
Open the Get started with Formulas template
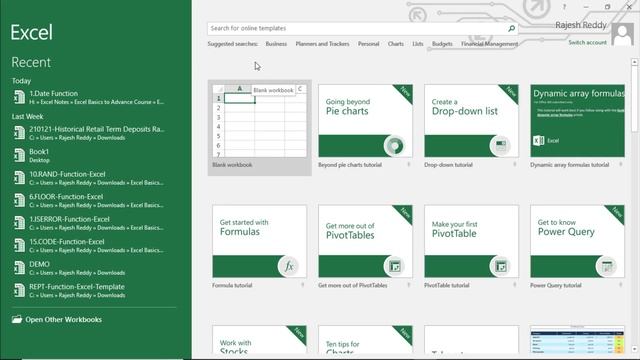tap(260, 241)
